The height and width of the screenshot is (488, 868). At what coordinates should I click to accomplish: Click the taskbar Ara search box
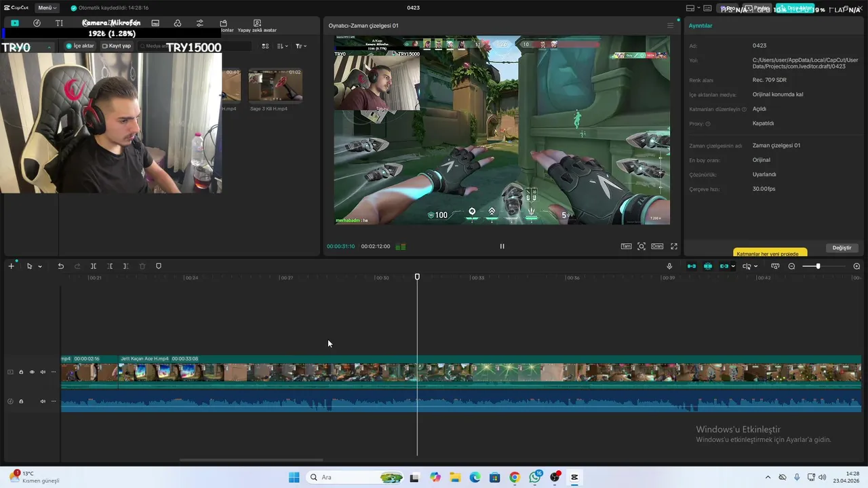coord(355,477)
